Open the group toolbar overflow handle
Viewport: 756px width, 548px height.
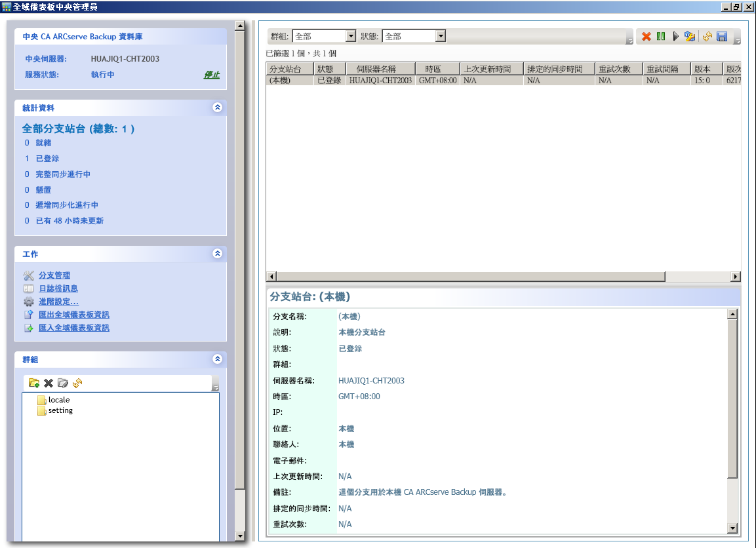point(216,383)
